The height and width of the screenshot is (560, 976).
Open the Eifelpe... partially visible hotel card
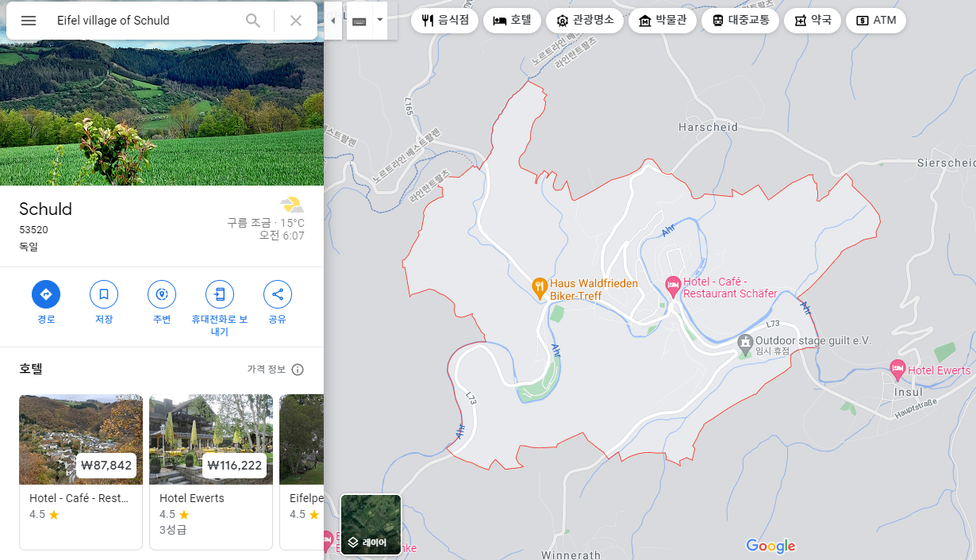(302, 472)
